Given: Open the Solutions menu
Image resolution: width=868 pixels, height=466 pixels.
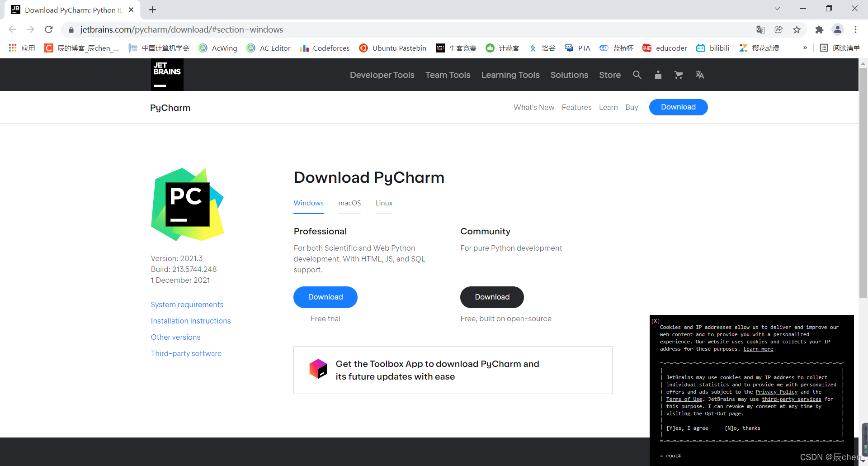Looking at the screenshot, I should [x=569, y=75].
